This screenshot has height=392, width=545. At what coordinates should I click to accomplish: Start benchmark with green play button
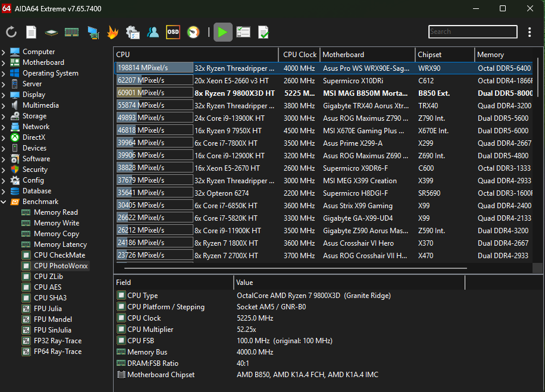223,32
